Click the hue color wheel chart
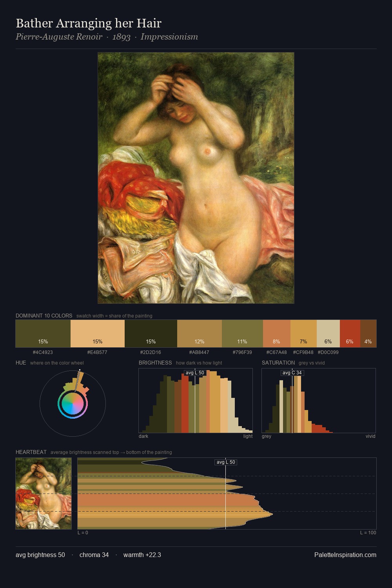The width and height of the screenshot is (392, 588). pyautogui.click(x=73, y=403)
